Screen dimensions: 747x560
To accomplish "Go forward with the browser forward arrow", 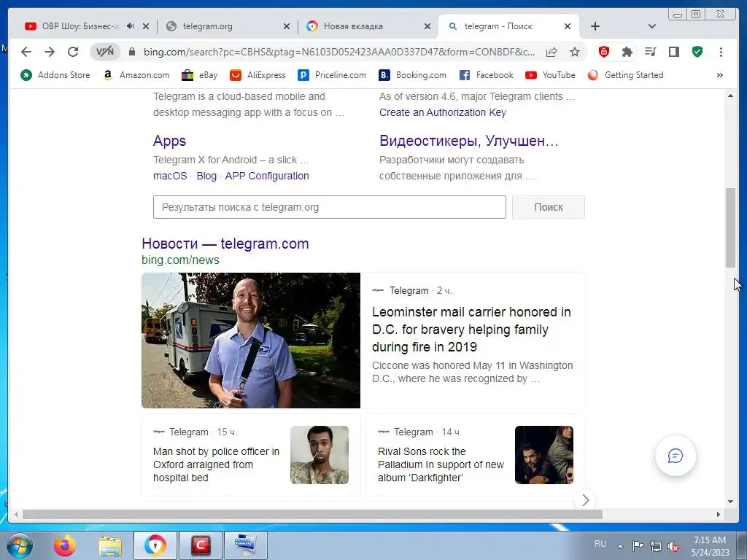I will tap(50, 52).
